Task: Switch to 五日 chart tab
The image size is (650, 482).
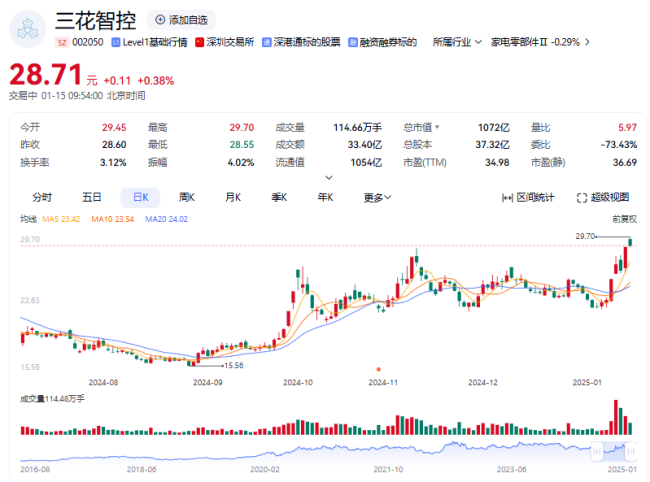Action: point(92,197)
